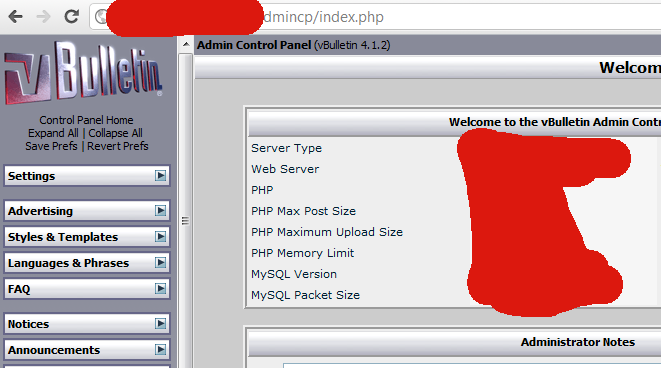This screenshot has width=661, height=368.
Task: Expand the Notices section arrow
Action: pos(160,323)
